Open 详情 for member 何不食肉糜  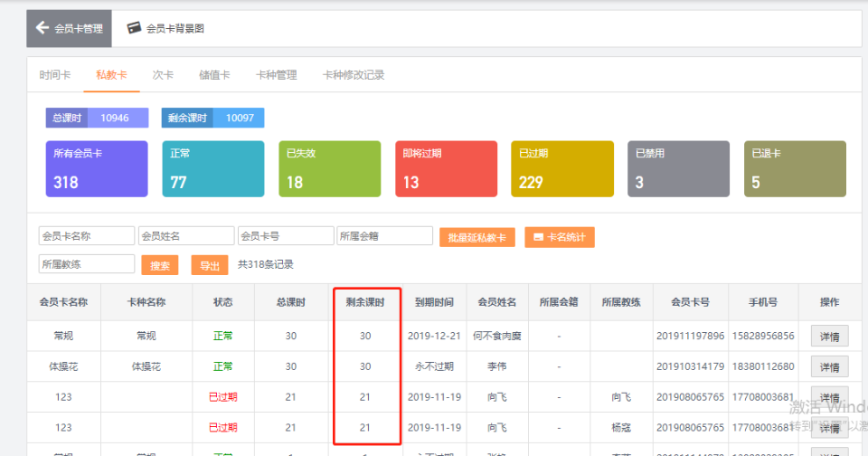pos(829,336)
